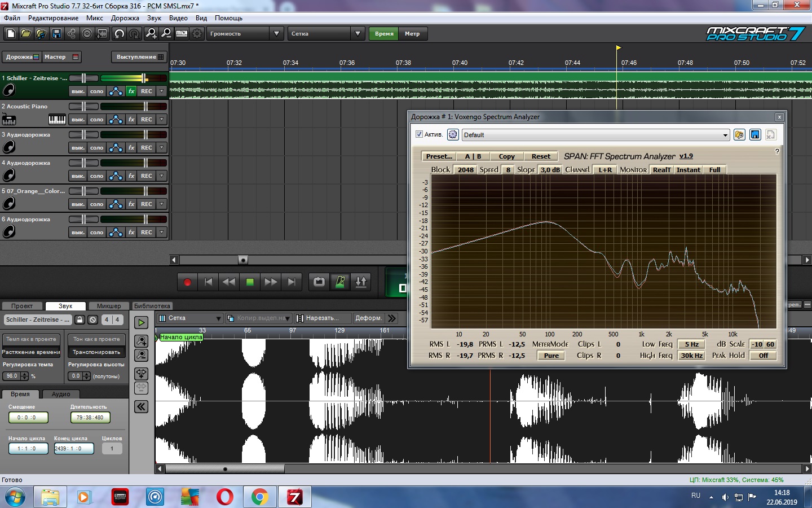This screenshot has width=812, height=508.
Task: Switch to the Микшер tab
Action: tap(108, 306)
